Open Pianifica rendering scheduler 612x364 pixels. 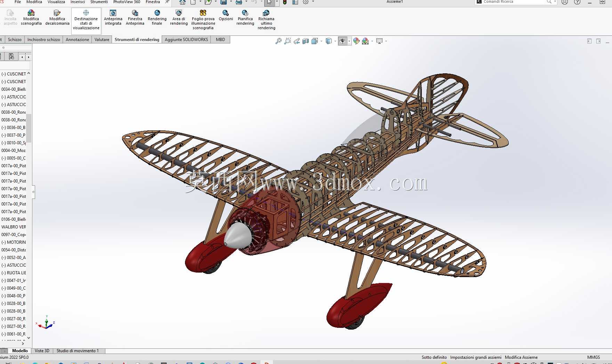tap(245, 18)
